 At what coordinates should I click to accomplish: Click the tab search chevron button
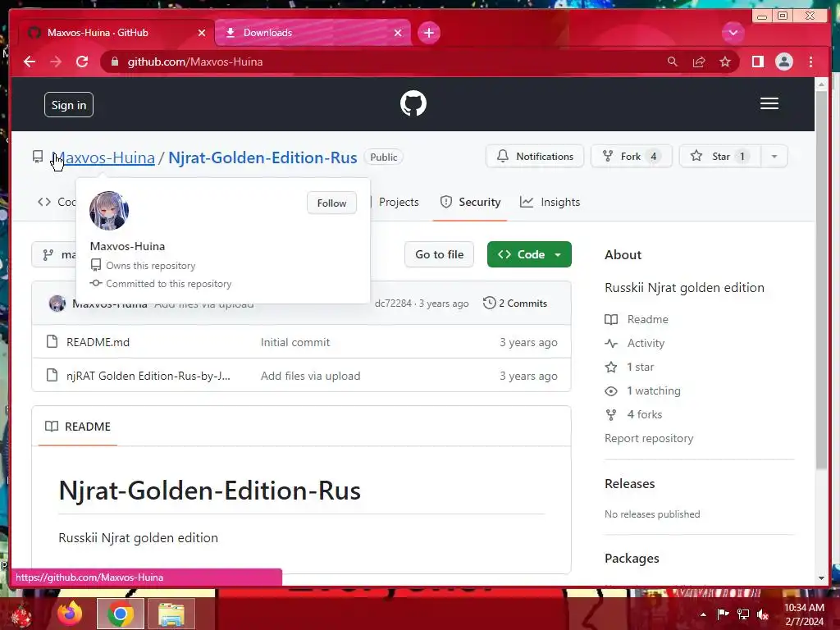[x=733, y=33]
